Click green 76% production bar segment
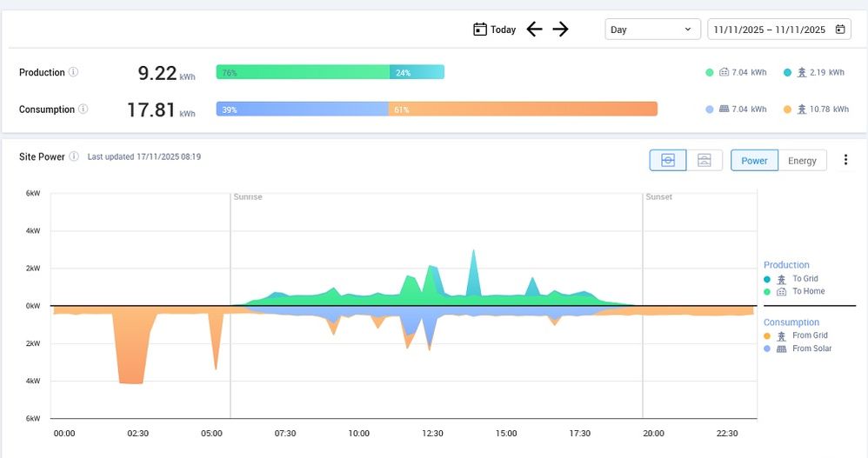The height and width of the screenshot is (458, 868). [303, 72]
